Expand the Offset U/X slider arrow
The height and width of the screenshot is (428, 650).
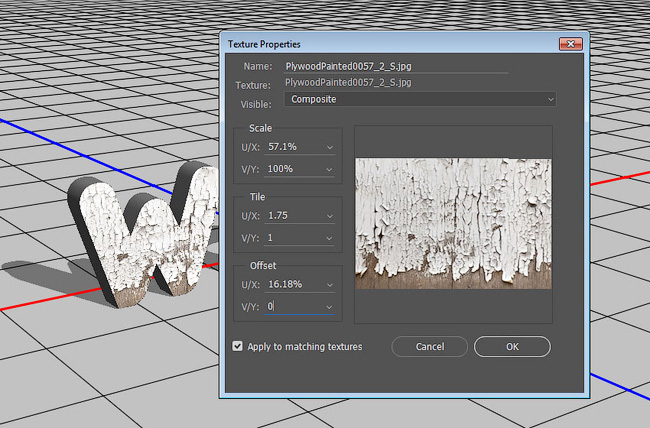(330, 285)
